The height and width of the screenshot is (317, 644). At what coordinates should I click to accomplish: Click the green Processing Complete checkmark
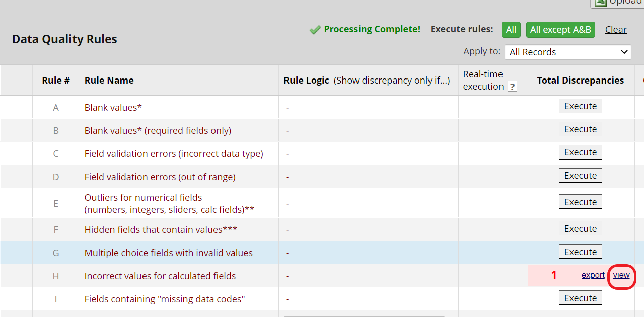[315, 30]
